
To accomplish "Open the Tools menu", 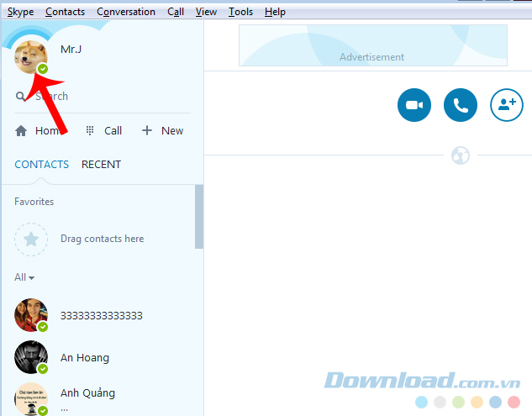I will pyautogui.click(x=240, y=12).
